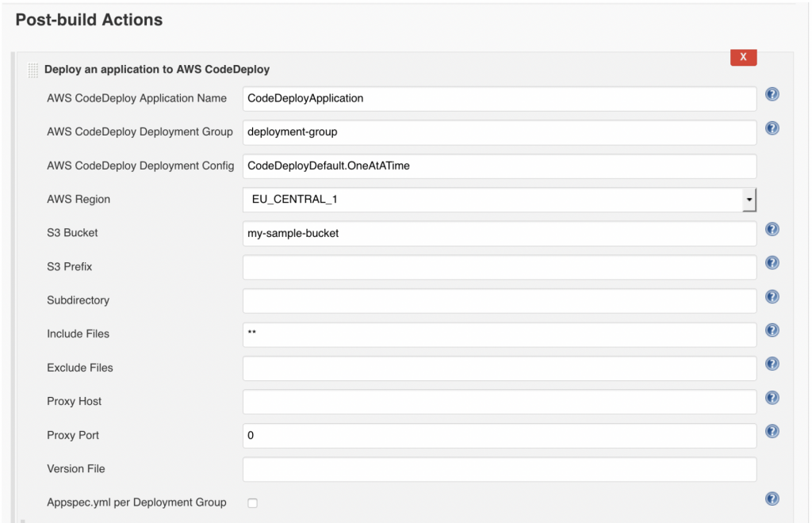Viewport: 812px width, 523px height.
Task: Remove the AWS CodeDeploy post-build action
Action: (744, 57)
